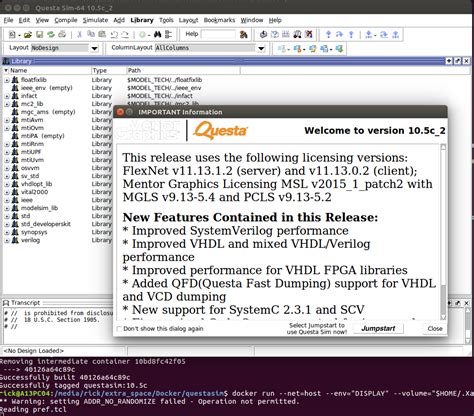The width and height of the screenshot is (474, 416).
Task: Click the Step Out up-arrow icon
Action: pos(351,34)
